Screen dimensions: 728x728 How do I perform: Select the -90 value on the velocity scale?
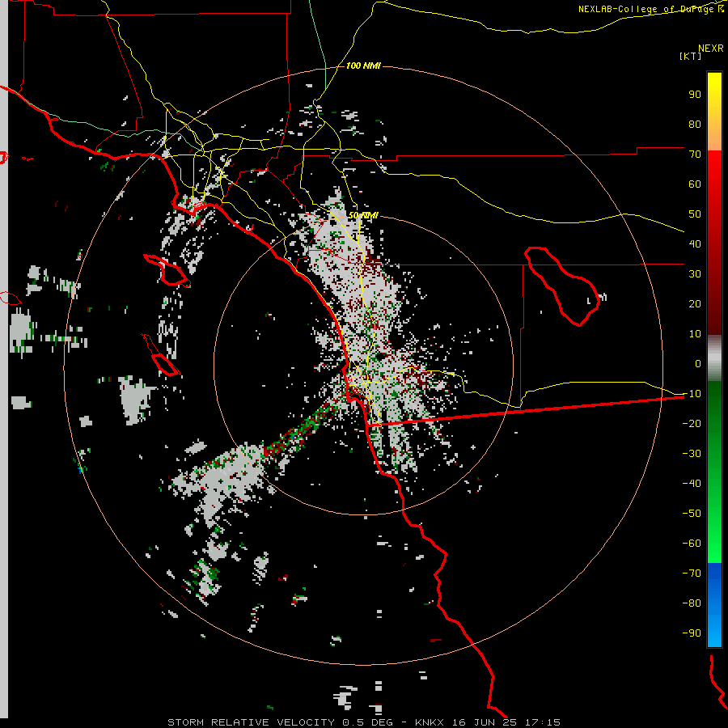coord(692,633)
